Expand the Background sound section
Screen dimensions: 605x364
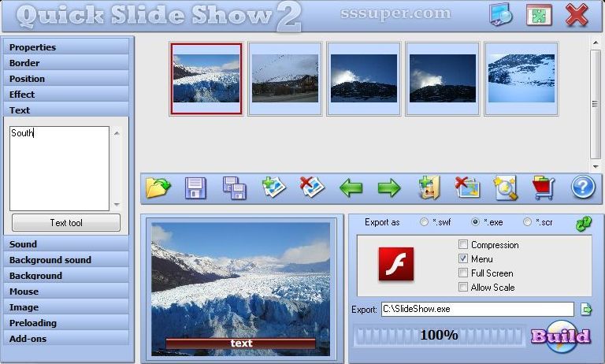(x=66, y=260)
